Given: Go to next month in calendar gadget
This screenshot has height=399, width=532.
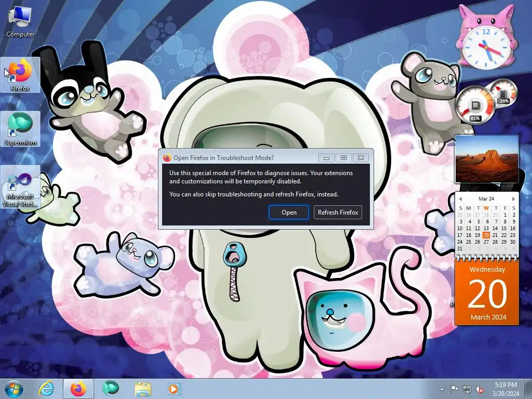Looking at the screenshot, I should click(x=513, y=199).
